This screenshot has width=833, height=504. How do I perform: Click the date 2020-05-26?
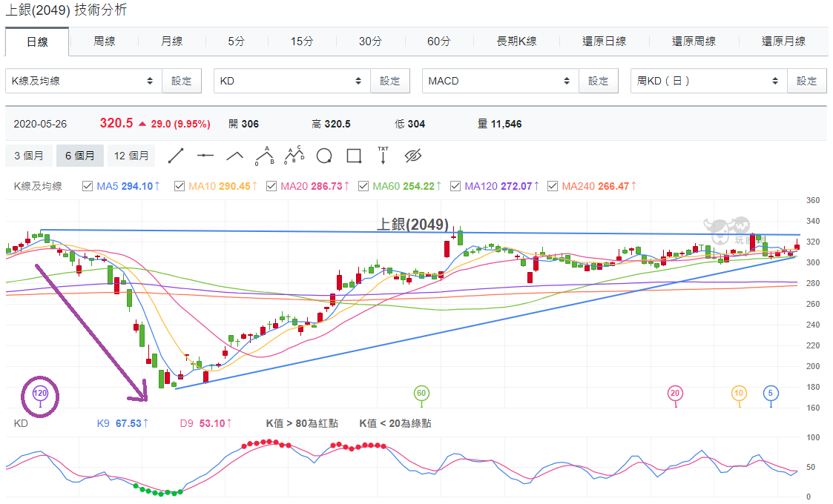point(40,124)
